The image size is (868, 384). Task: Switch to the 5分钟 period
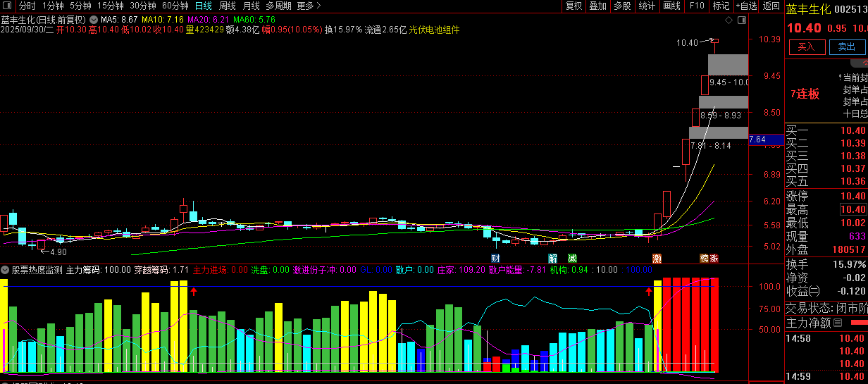click(80, 6)
